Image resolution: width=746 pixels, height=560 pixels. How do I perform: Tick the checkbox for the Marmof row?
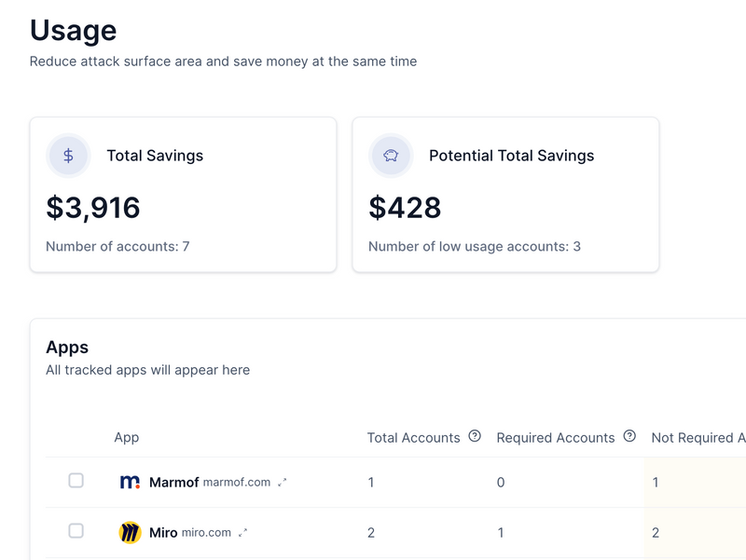[x=76, y=481]
